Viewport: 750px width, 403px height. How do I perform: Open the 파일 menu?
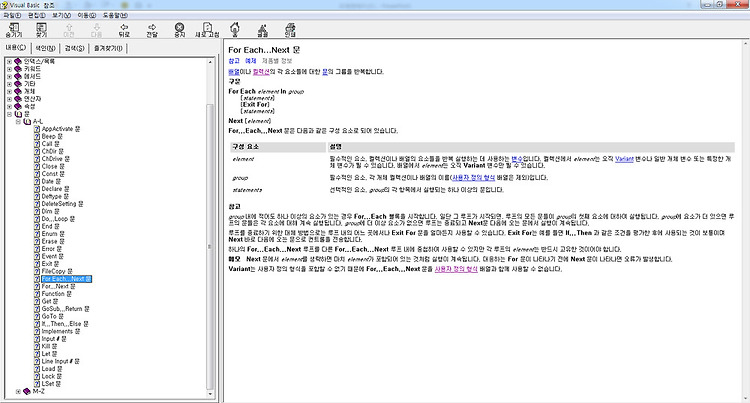(x=12, y=15)
